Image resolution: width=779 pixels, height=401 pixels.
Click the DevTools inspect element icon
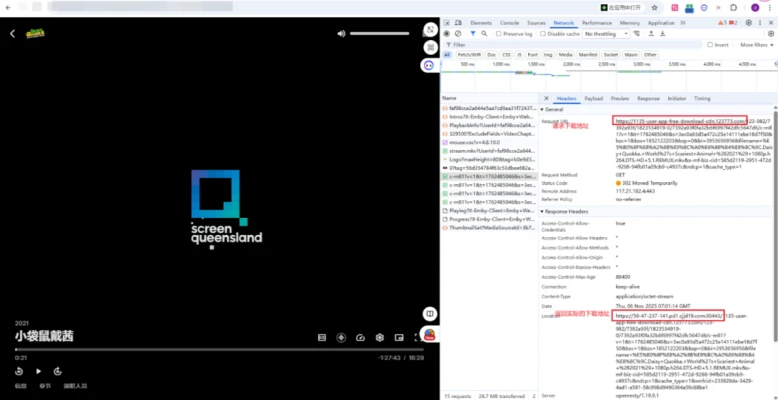coord(447,23)
